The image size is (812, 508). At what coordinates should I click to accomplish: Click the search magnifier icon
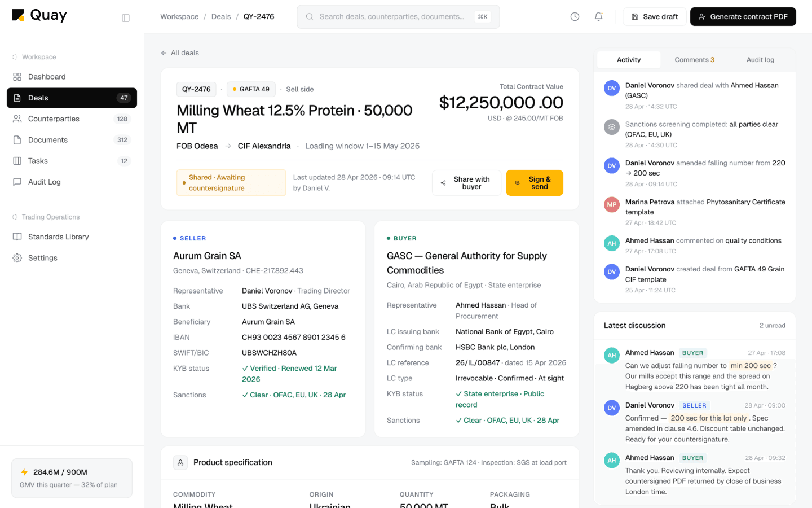(x=310, y=17)
